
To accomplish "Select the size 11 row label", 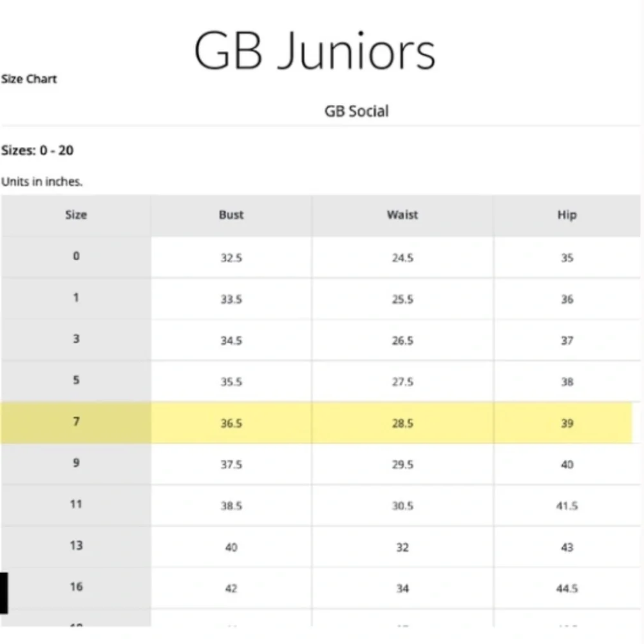I will point(76,504).
